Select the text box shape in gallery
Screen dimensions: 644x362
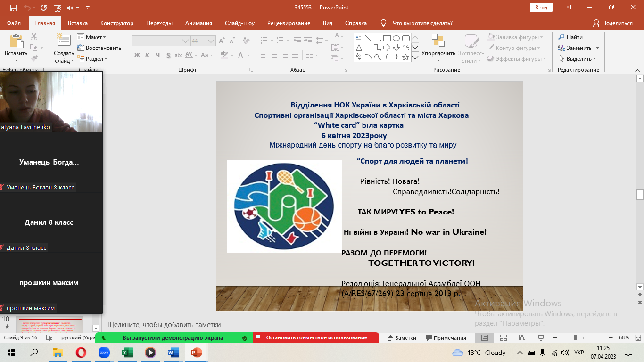tap(358, 38)
